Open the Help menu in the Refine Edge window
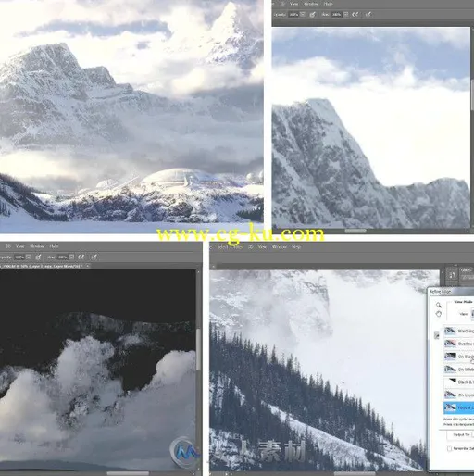 pos(296,247)
